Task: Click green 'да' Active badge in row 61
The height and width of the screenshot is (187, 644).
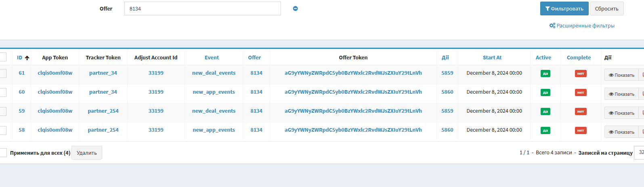Action: 545,74
